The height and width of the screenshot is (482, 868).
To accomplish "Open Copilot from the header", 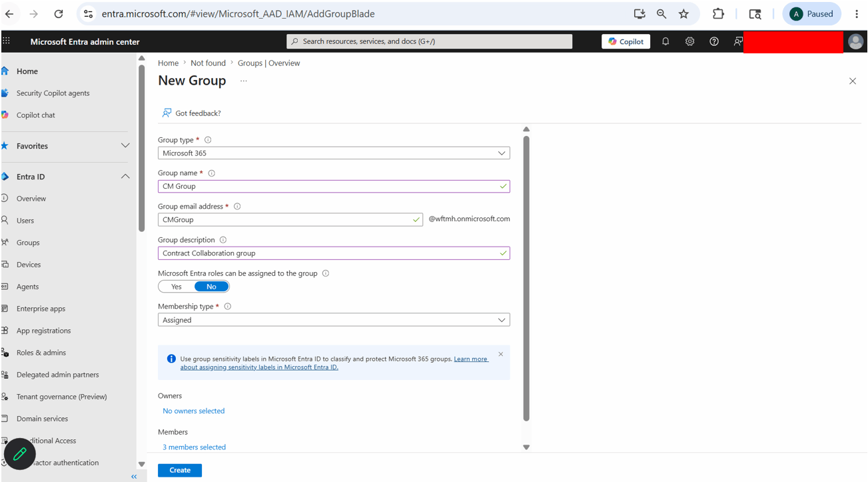I will click(x=626, y=41).
